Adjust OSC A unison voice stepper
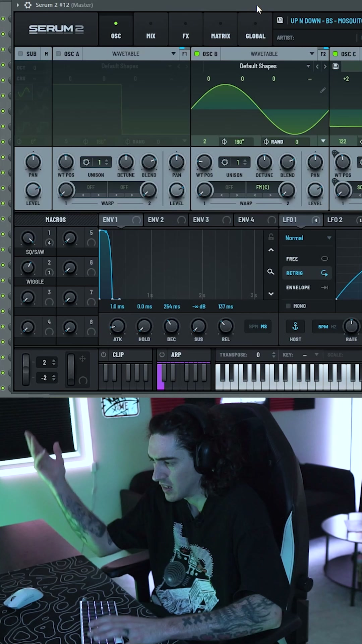 (x=107, y=162)
